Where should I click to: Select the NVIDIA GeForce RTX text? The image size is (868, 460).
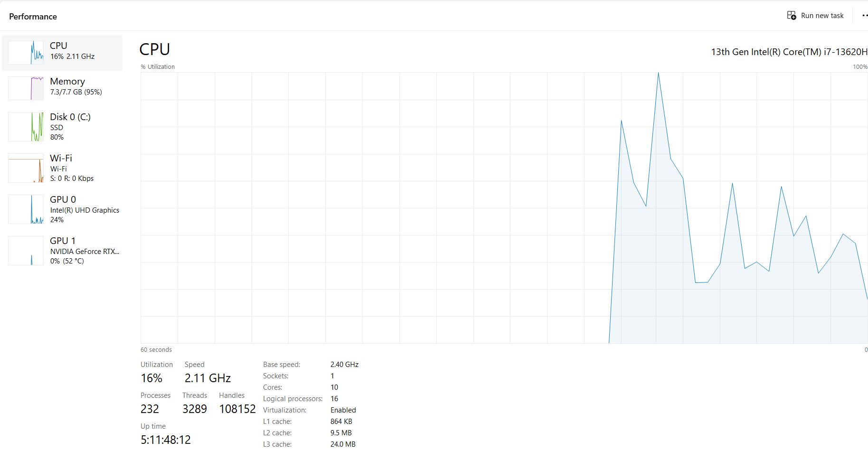click(x=85, y=252)
